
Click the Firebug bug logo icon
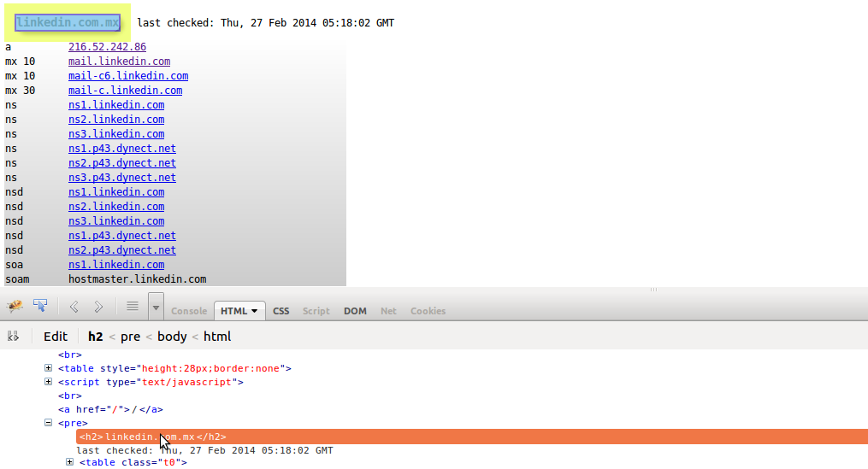coord(15,306)
